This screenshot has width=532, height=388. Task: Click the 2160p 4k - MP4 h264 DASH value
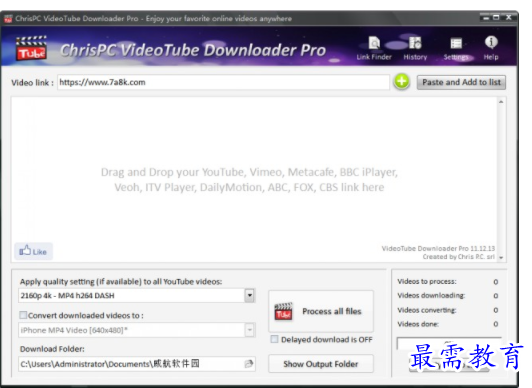pos(68,295)
